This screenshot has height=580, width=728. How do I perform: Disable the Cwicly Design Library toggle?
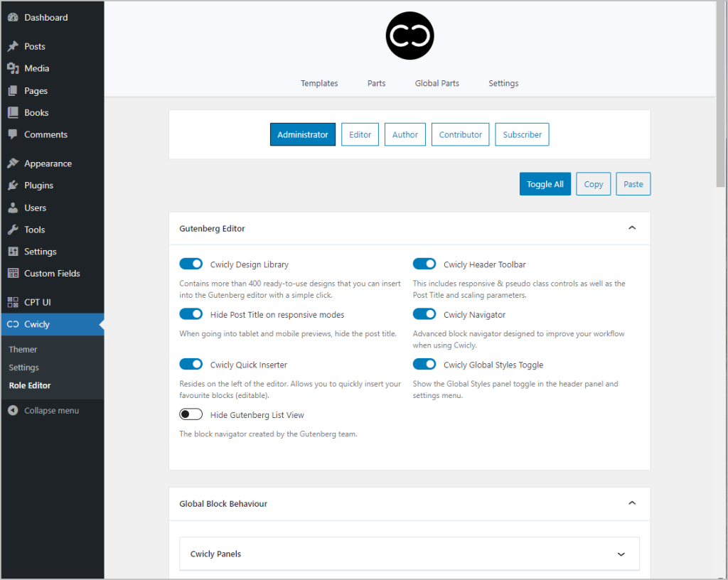click(191, 264)
